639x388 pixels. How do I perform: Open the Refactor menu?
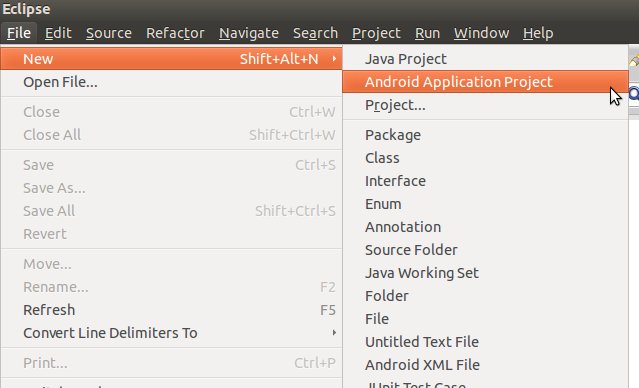[x=175, y=33]
